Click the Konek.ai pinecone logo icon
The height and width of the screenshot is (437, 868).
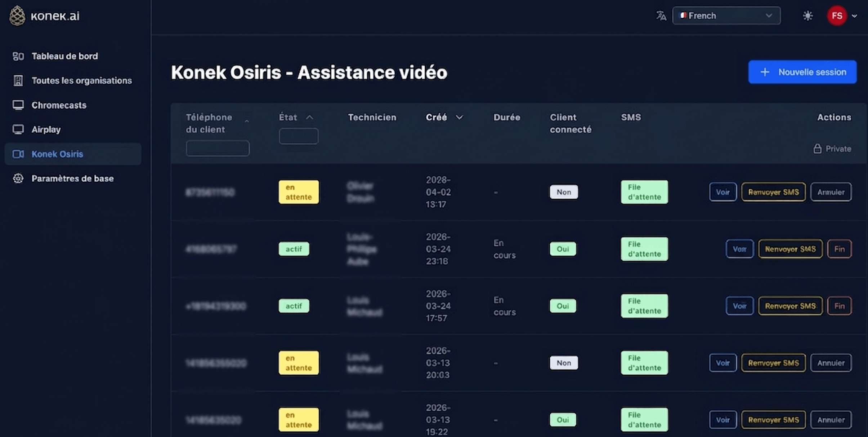[x=17, y=16]
